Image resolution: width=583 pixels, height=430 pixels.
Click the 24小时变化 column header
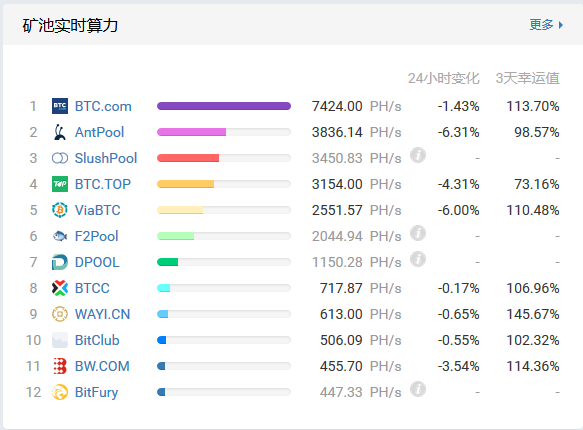[x=444, y=78]
